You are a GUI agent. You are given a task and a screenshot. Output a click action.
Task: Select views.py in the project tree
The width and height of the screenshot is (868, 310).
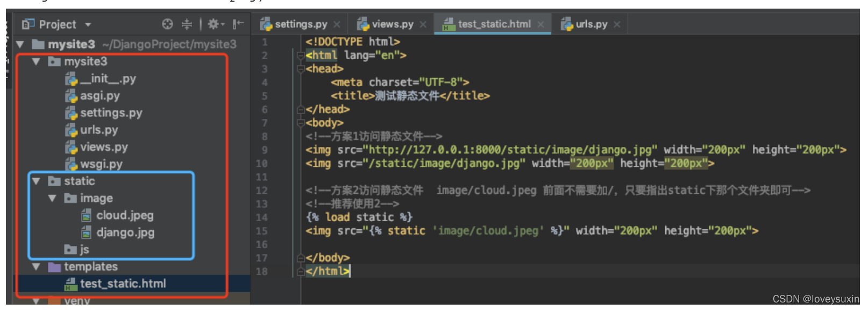[104, 147]
